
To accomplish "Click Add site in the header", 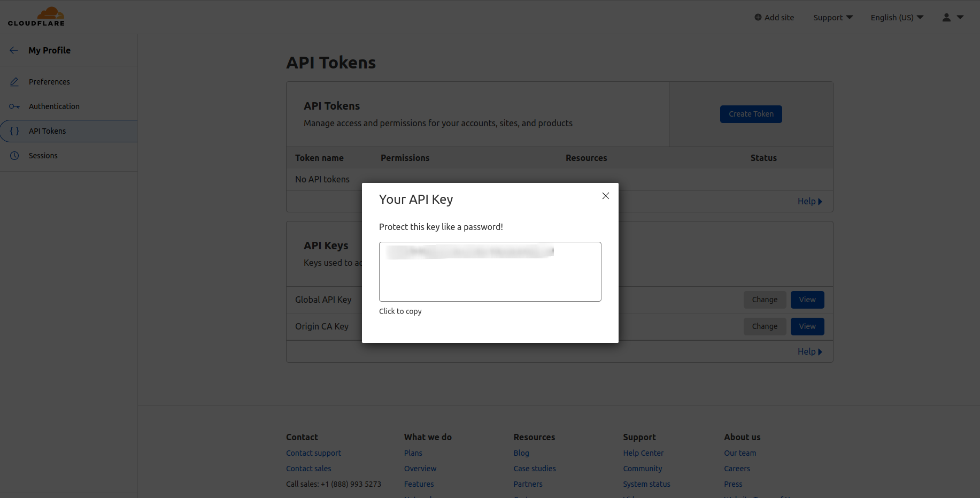I will 774,18.
